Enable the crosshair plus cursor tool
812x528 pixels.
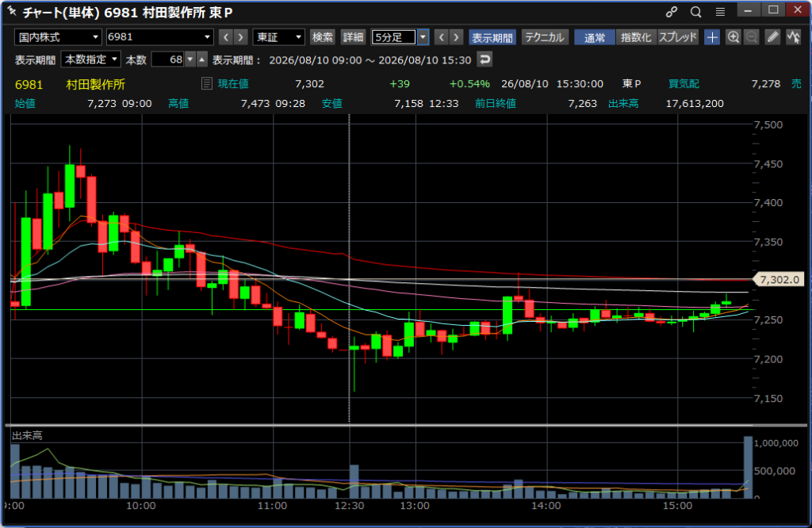[x=713, y=37]
